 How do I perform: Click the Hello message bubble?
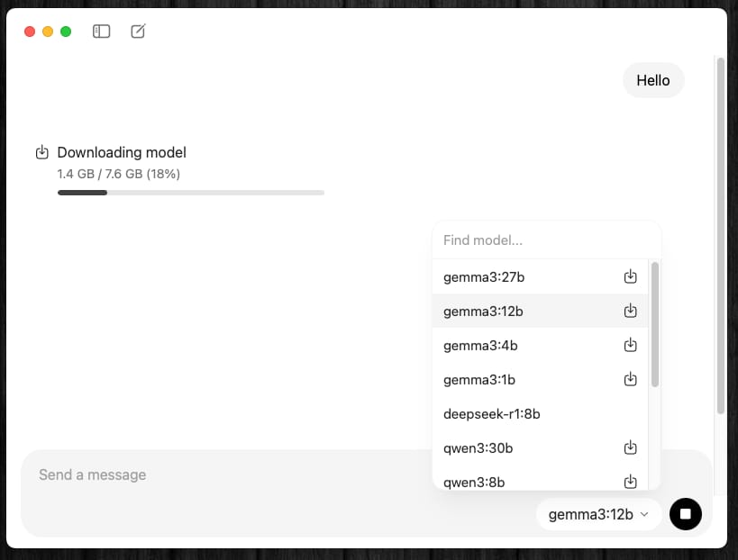[x=653, y=80]
